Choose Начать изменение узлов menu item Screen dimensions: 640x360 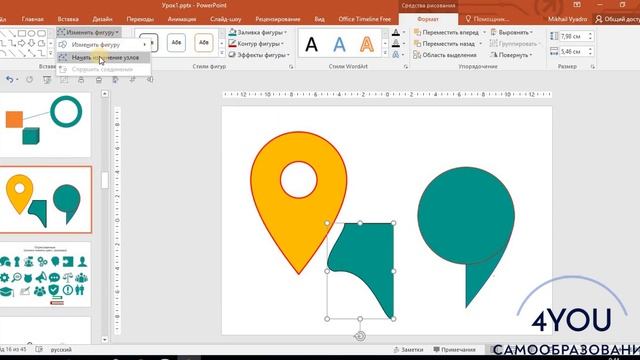coord(103,58)
